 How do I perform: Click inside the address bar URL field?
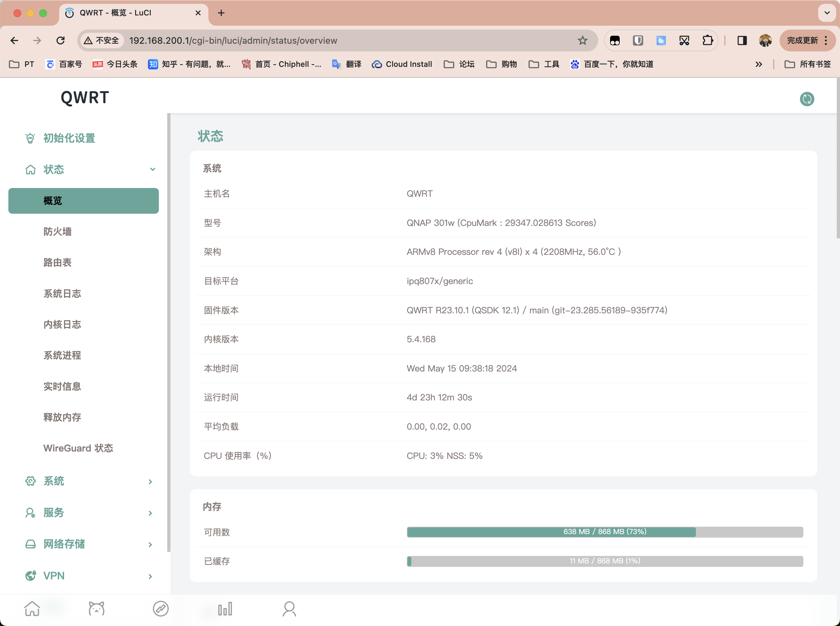coord(303,40)
